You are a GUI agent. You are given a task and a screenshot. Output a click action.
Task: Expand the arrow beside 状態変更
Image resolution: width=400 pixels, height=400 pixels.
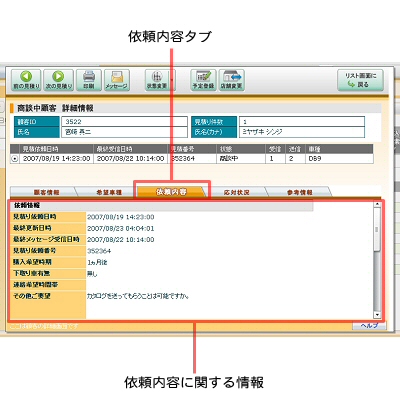[172, 80]
